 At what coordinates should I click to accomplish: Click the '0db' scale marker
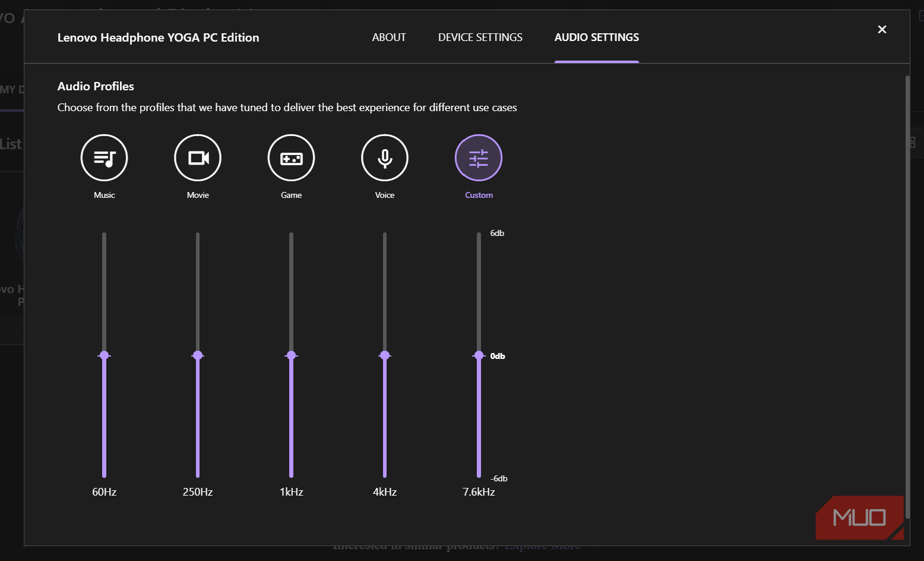click(x=498, y=356)
